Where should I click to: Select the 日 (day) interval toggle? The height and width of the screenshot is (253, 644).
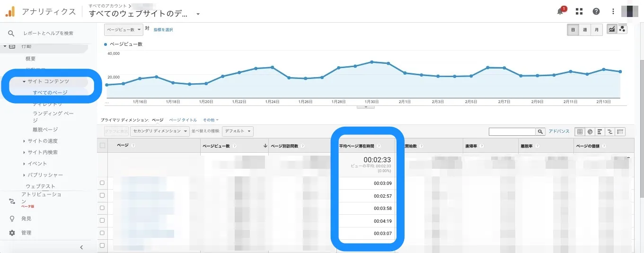pos(573,29)
